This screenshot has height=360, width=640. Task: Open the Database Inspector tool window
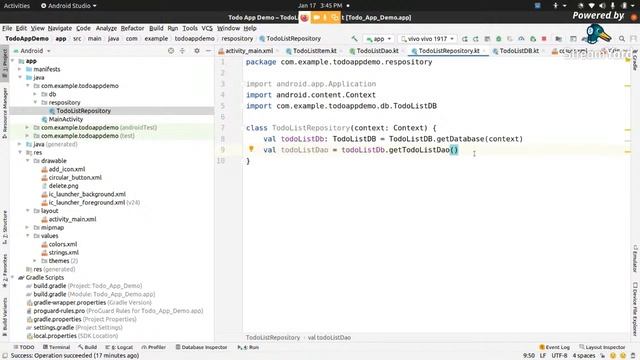(x=201, y=347)
